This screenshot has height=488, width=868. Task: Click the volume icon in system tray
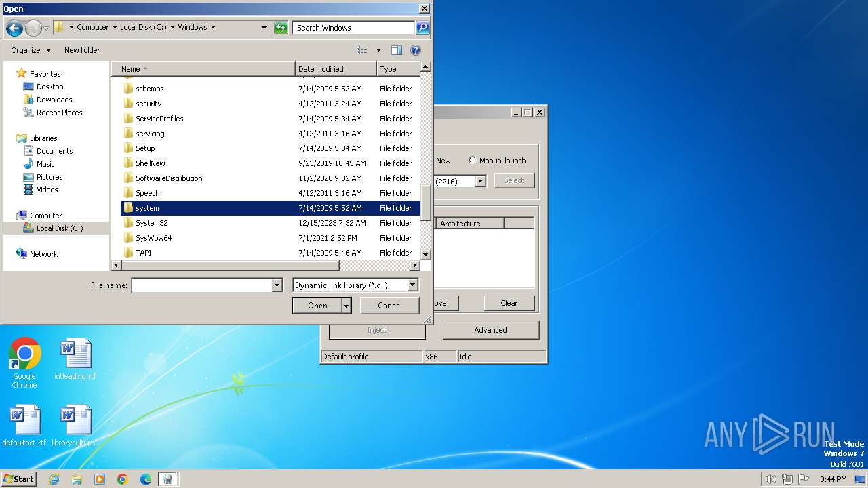coord(770,479)
